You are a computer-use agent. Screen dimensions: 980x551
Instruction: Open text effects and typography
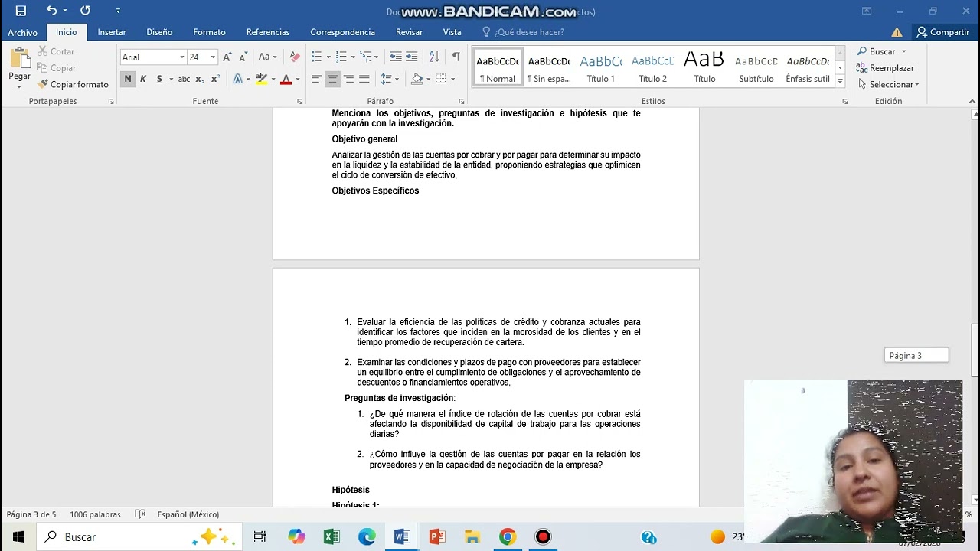[238, 79]
